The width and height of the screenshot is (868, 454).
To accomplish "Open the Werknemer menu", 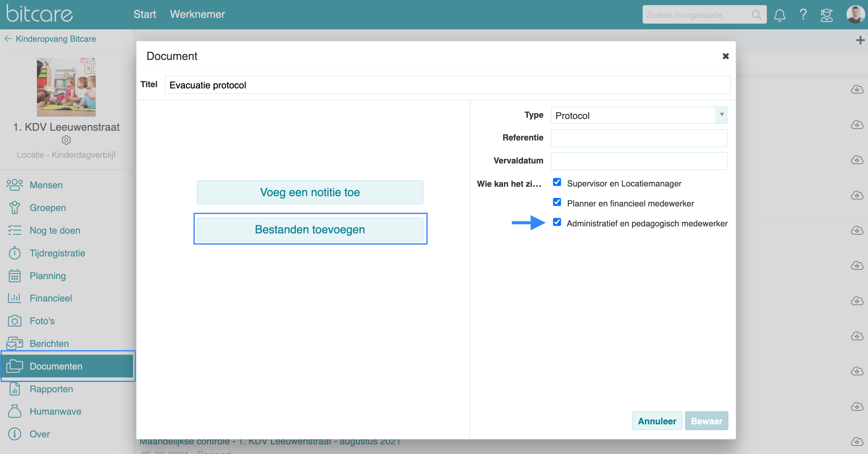I will [197, 14].
